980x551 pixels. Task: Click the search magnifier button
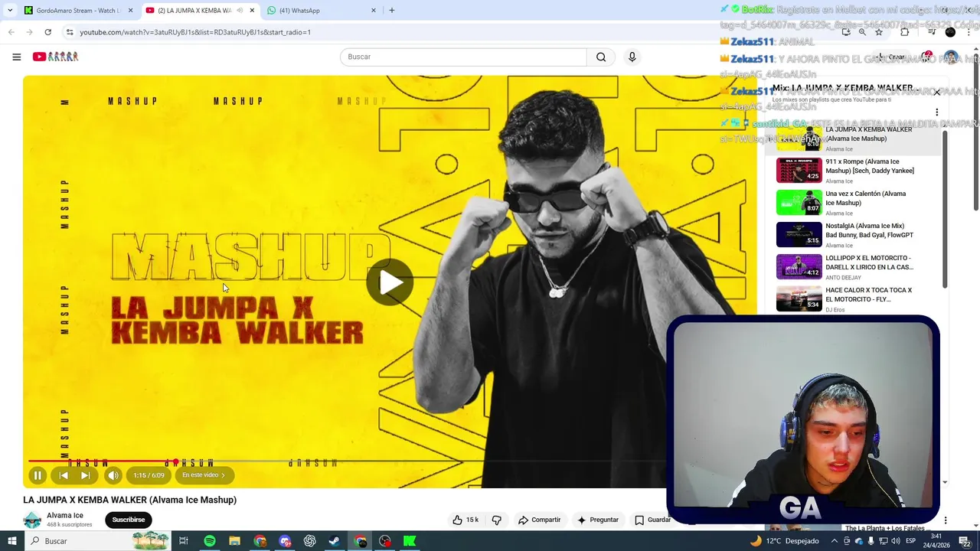click(601, 57)
